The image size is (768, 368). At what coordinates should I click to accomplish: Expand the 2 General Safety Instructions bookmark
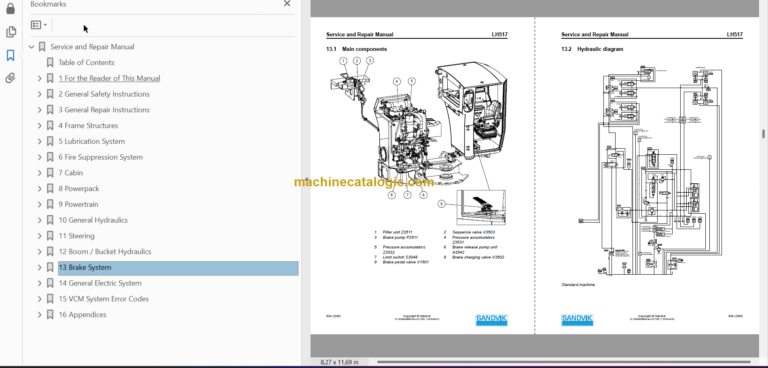[x=40, y=94]
